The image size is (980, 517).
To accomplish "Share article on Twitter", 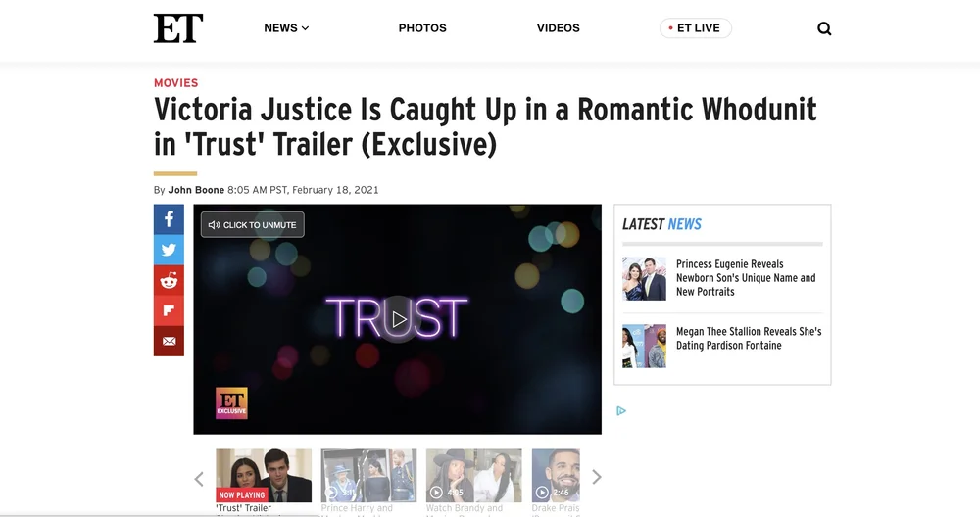I will (x=169, y=250).
